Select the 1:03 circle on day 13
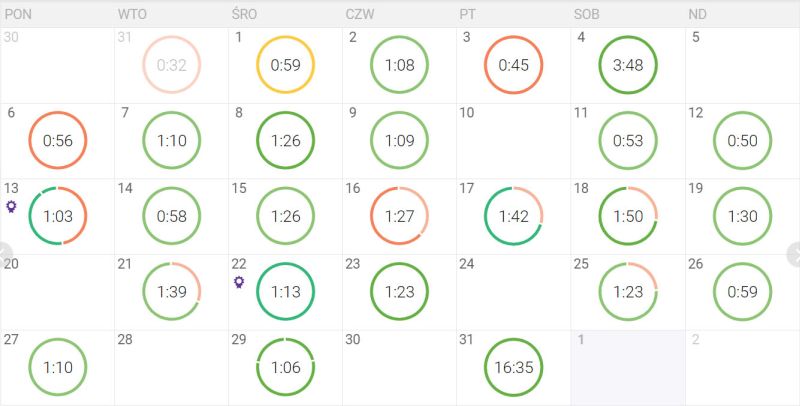 click(58, 216)
